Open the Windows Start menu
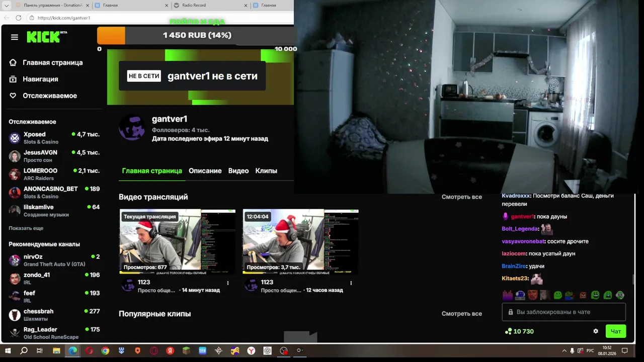The height and width of the screenshot is (362, 644). (x=8, y=351)
